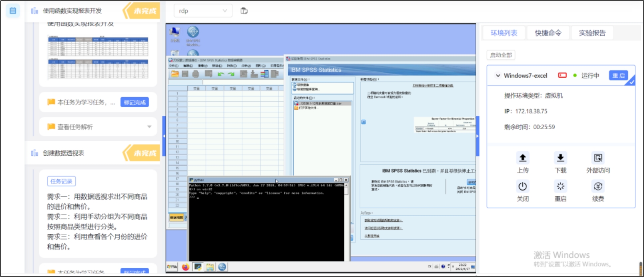
Task: Click the 重启 spinner icon
Action: [x=560, y=186]
